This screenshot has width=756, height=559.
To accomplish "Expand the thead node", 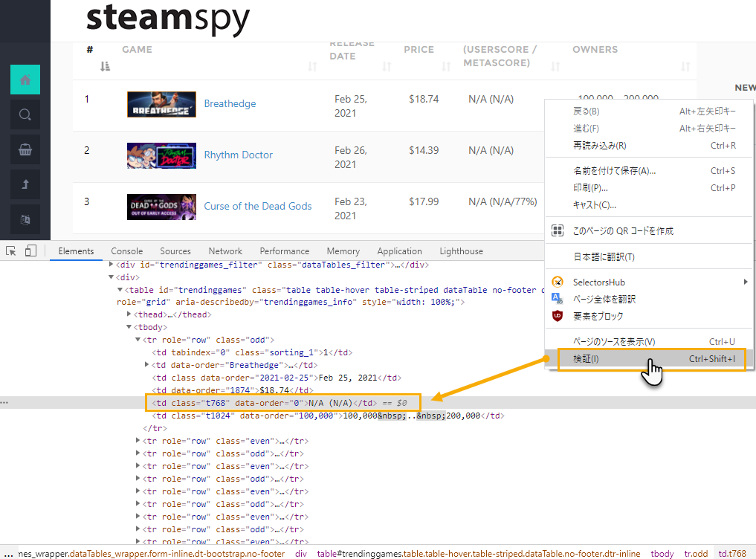I will point(129,314).
